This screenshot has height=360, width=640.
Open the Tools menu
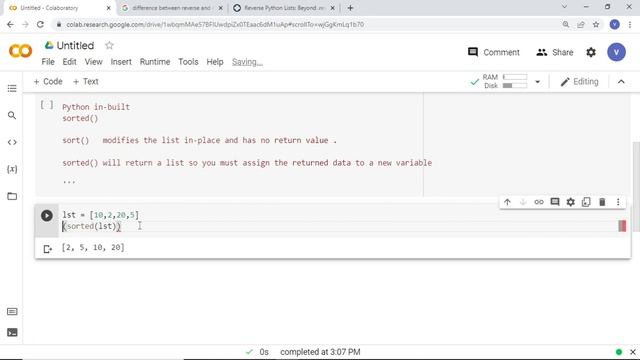pos(188,62)
